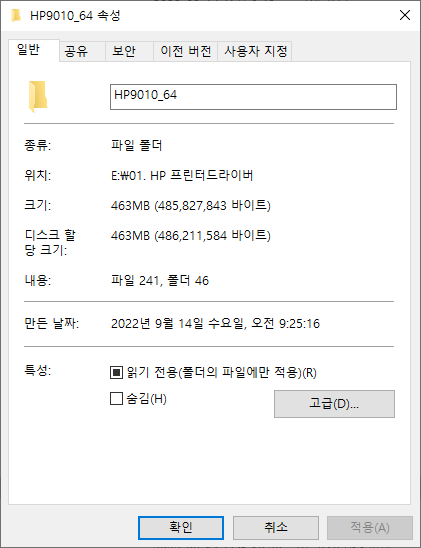Screen dimensions: 421x548
Task: Click the contents value 파일 241, 폴더 46
Action: click(x=160, y=280)
